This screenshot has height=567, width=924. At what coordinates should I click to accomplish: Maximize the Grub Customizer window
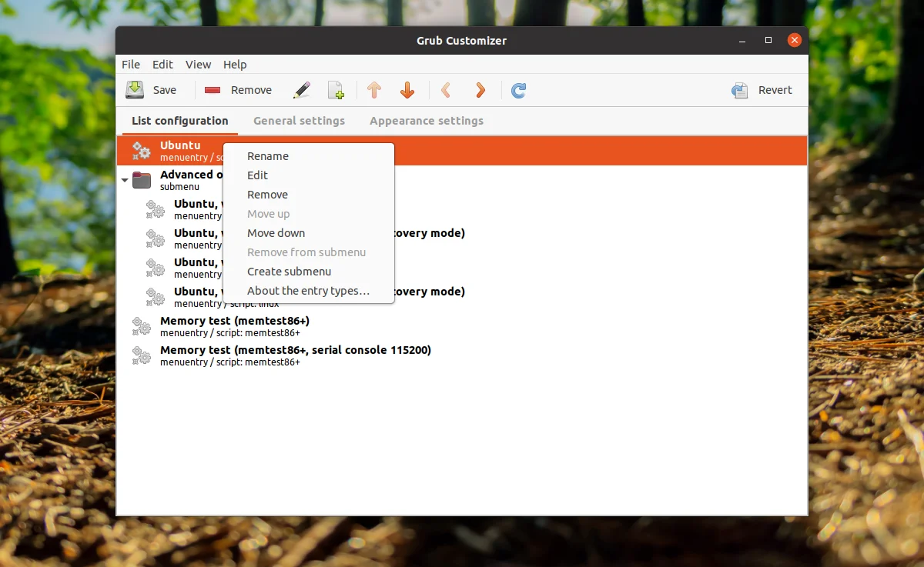click(x=768, y=40)
